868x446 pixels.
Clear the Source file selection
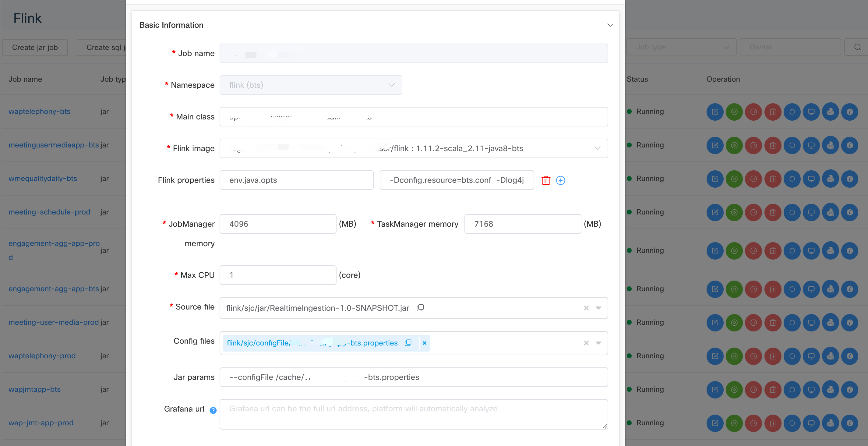click(586, 308)
